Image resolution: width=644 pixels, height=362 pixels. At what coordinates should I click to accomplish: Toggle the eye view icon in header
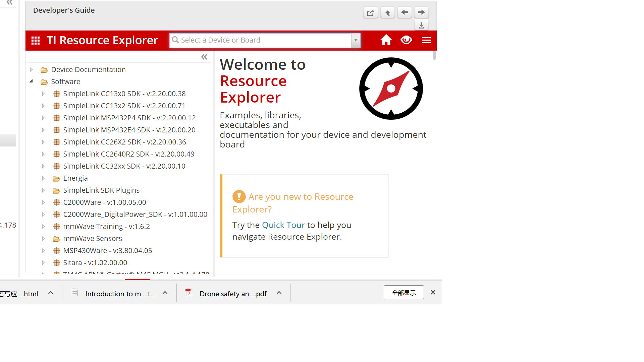coord(406,40)
